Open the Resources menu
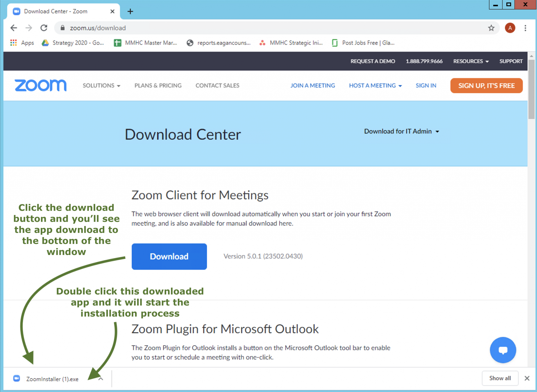Image resolution: width=537 pixels, height=392 pixels. pyautogui.click(x=471, y=61)
